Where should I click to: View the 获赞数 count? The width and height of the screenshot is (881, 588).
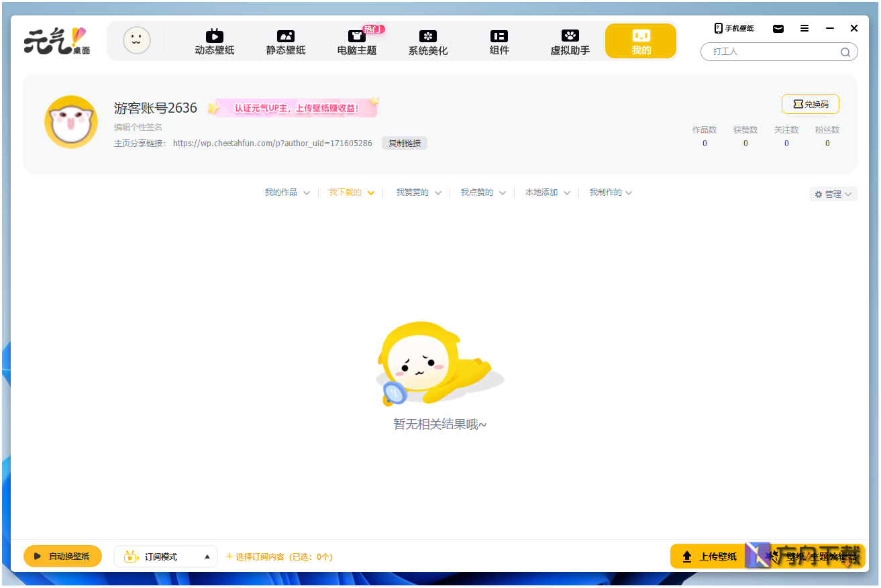(x=745, y=136)
